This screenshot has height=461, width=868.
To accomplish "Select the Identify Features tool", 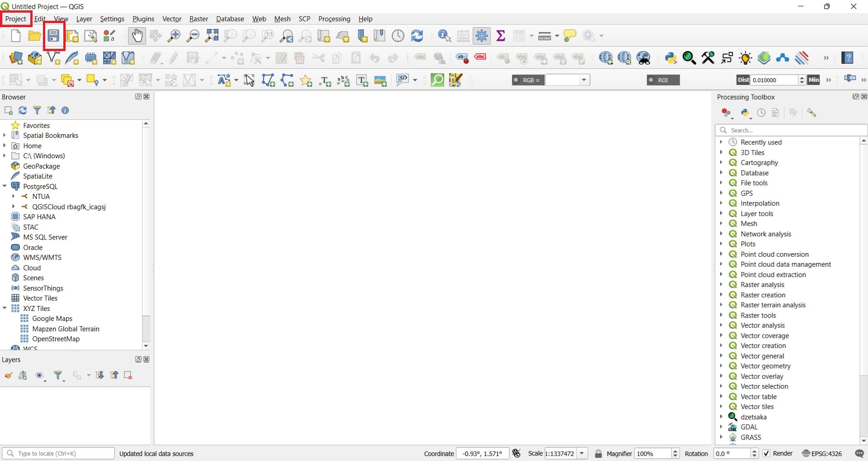I will coord(445,36).
